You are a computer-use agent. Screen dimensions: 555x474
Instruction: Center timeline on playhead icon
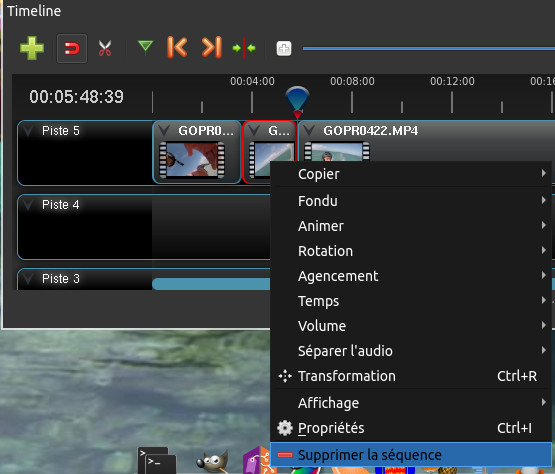coord(244,48)
